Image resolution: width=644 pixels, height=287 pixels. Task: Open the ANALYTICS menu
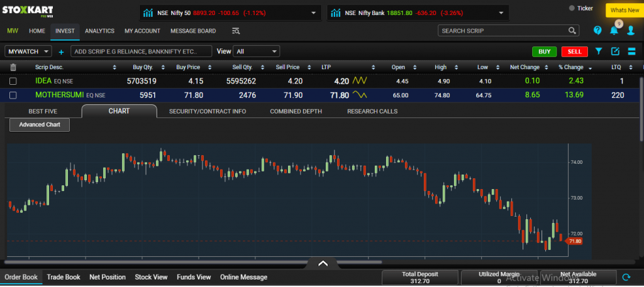(x=99, y=31)
